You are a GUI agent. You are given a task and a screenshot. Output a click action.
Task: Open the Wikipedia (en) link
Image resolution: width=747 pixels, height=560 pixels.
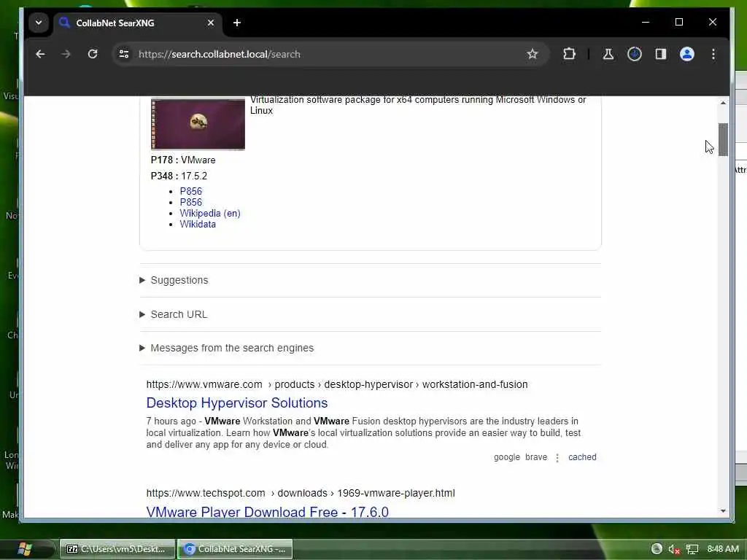click(210, 214)
